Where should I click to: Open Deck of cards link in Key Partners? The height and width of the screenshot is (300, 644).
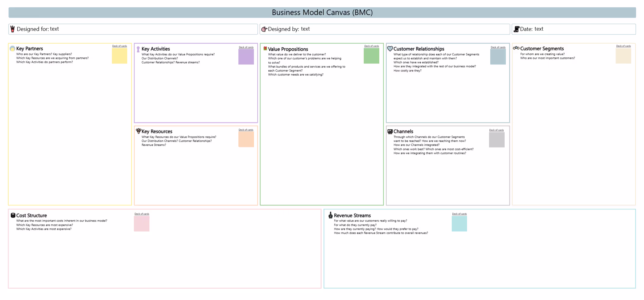point(120,46)
